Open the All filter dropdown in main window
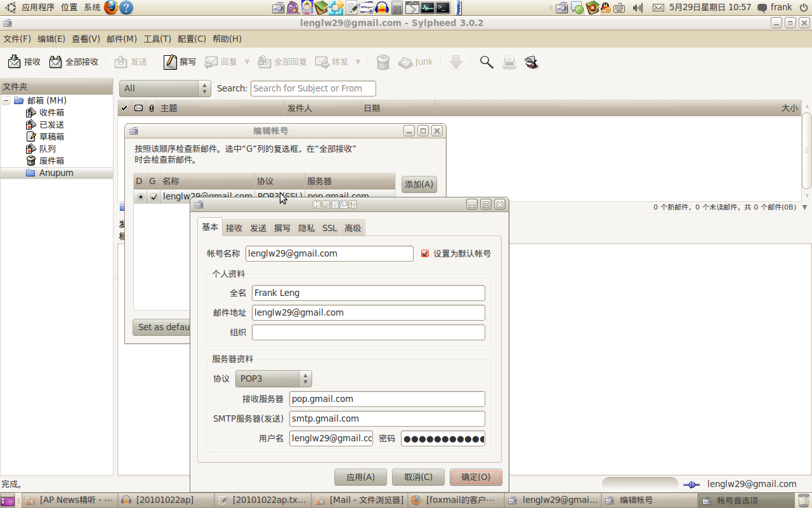812x508 pixels. click(165, 88)
